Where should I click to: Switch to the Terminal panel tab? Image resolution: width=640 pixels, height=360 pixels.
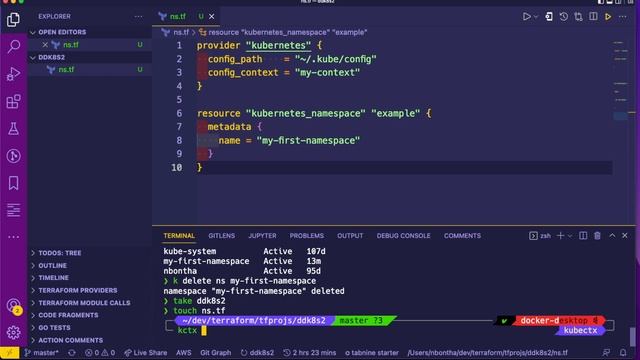tap(179, 236)
